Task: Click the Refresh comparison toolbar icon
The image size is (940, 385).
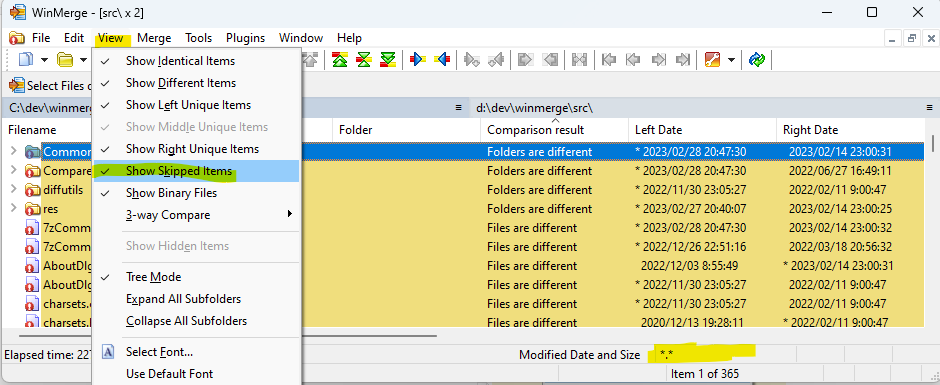Action: pyautogui.click(x=757, y=59)
